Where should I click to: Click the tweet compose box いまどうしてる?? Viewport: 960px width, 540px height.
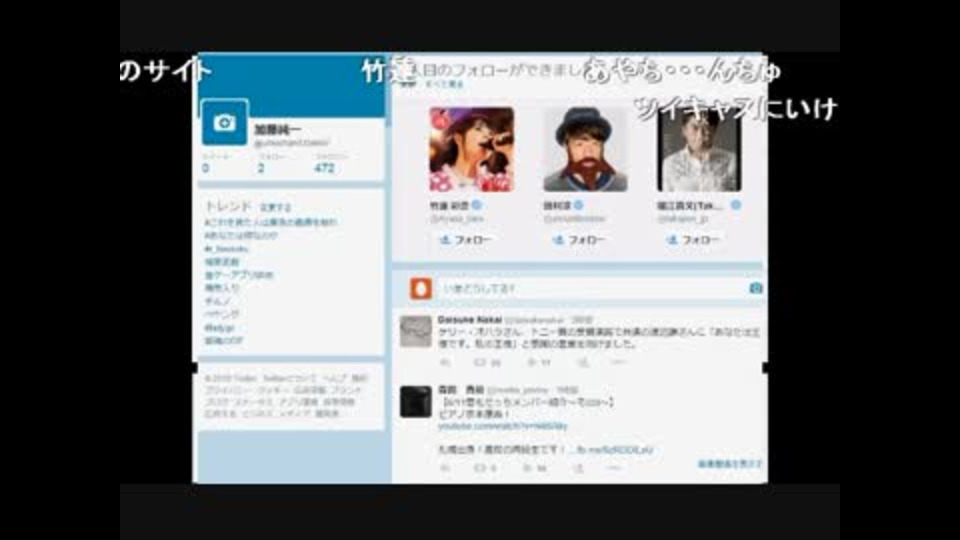click(x=593, y=288)
